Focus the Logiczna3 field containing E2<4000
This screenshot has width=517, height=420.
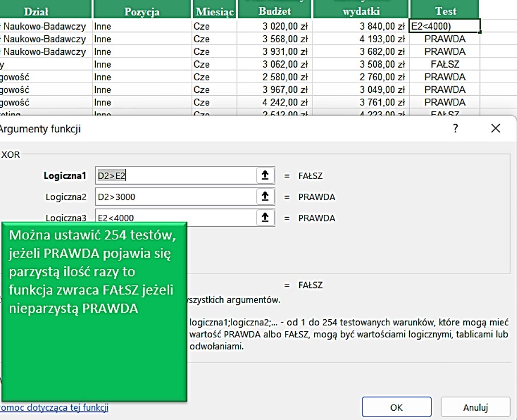176,218
